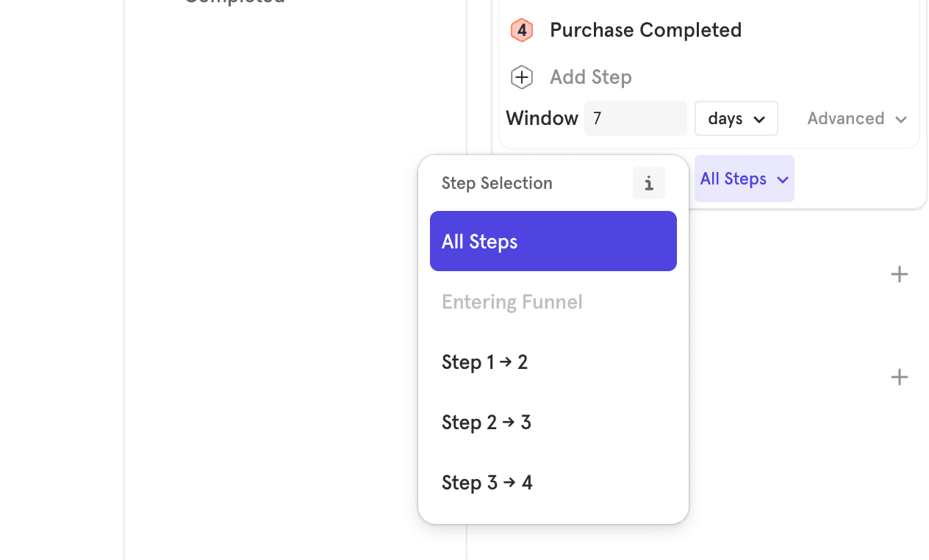Open the All Steps dropdown

tap(744, 179)
